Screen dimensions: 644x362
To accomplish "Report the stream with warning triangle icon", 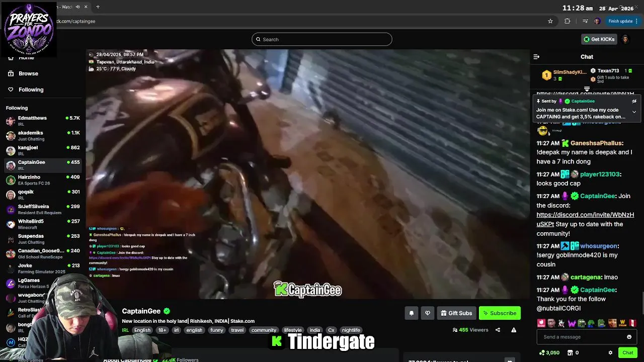I will click(514, 330).
